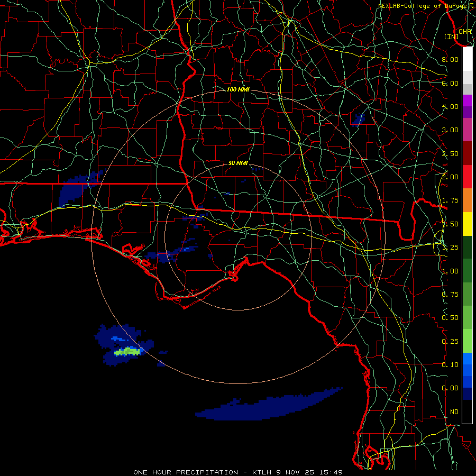This screenshot has height=476, width=476.
Task: Click the ONE HOUR PRECIPITATION caption text
Action: (186, 472)
